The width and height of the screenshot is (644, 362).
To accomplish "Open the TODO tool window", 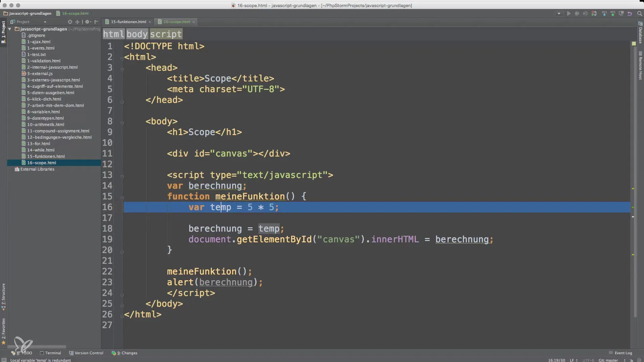I will [22, 353].
